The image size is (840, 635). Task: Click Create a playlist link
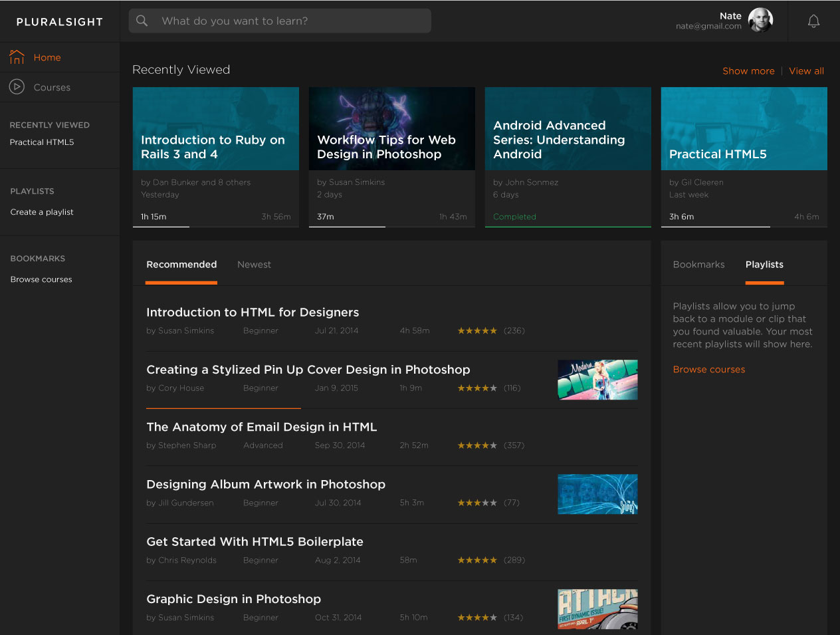pos(42,212)
